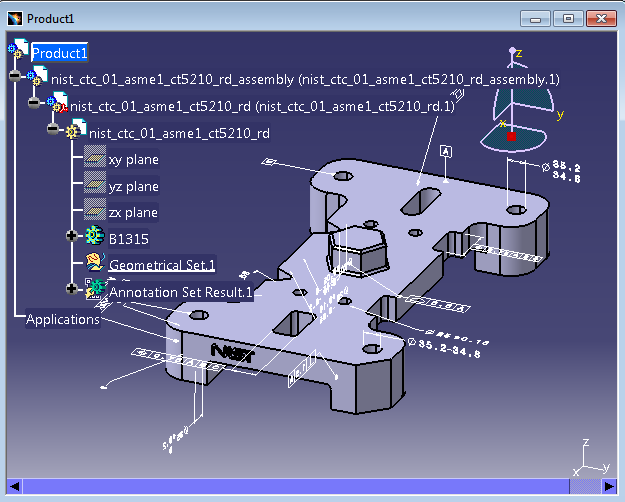Click the CATIA window title icon
This screenshot has width=625, height=502.
coord(15,19)
